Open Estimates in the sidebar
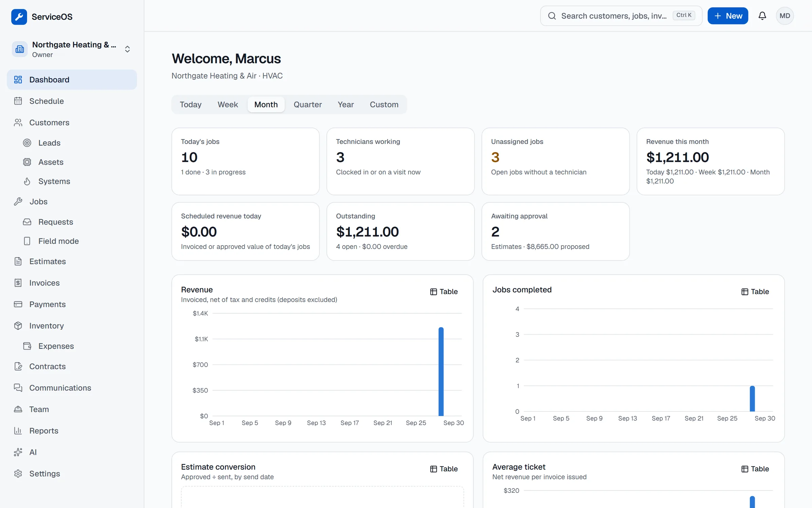The width and height of the screenshot is (812, 508). (x=72, y=261)
